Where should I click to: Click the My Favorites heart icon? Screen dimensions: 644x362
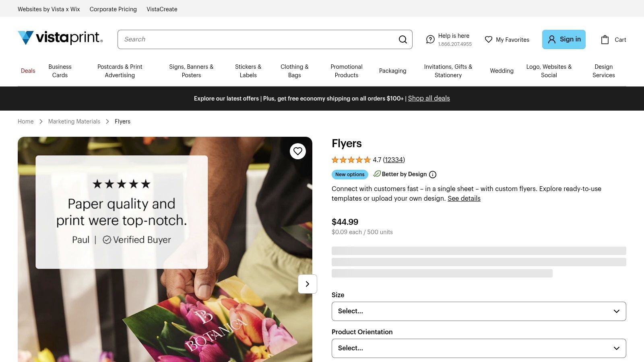pyautogui.click(x=489, y=39)
